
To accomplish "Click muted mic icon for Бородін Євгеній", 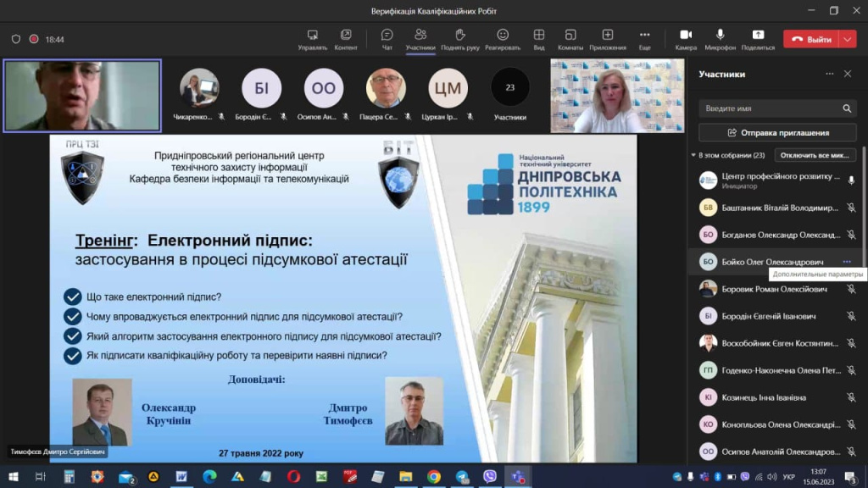I will (851, 316).
